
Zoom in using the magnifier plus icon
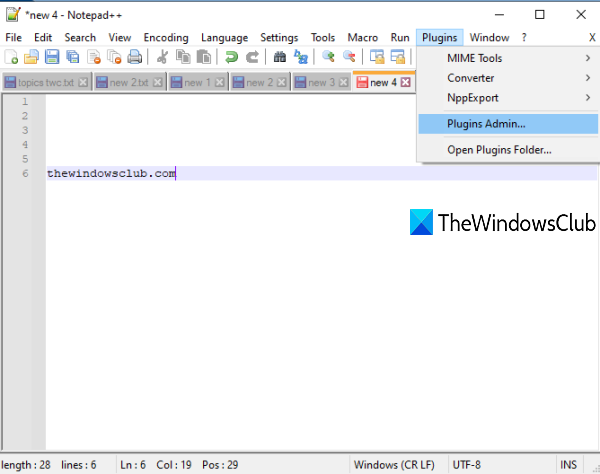click(328, 57)
